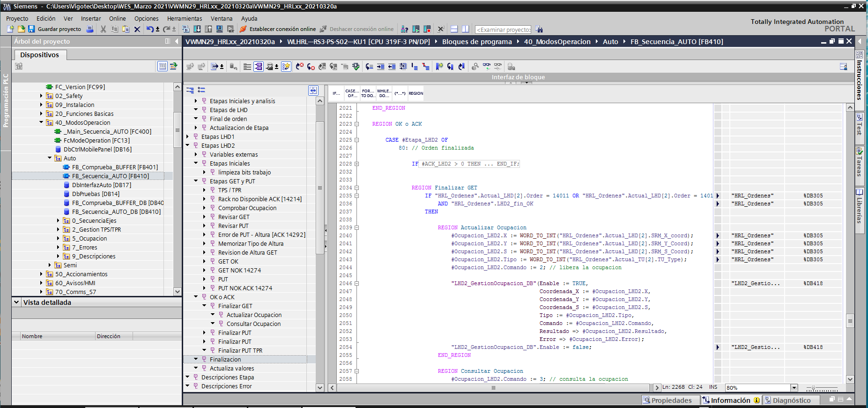Switch to the Diagnóstico tab

(x=791, y=400)
